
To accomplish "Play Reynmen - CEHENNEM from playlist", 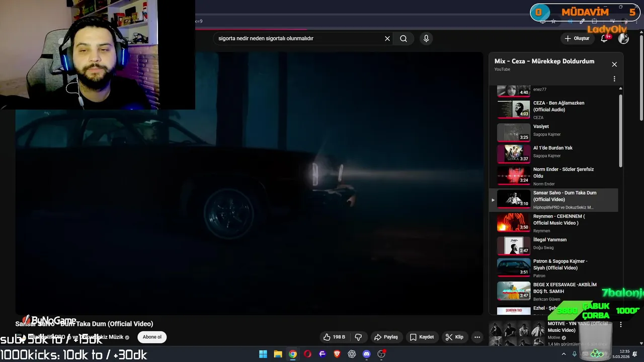I will pyautogui.click(x=553, y=223).
